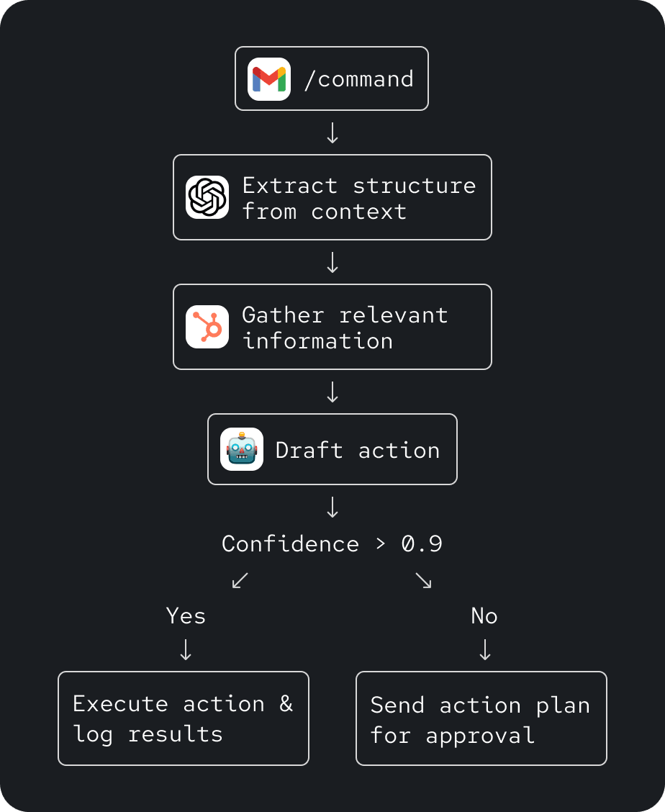Click the arrow below the /command node
This screenshot has height=812, width=665.
332,132
